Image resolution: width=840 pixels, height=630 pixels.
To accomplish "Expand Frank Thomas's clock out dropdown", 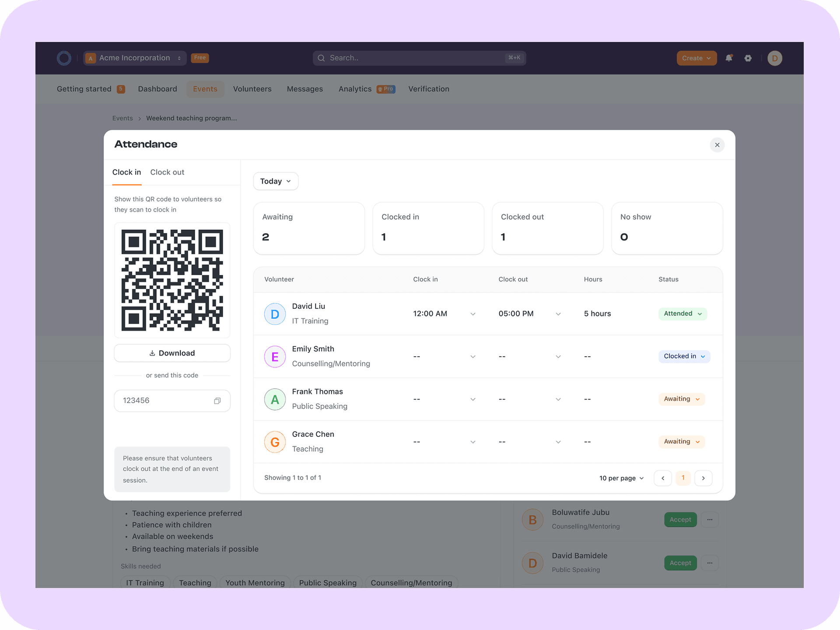I will 558,400.
